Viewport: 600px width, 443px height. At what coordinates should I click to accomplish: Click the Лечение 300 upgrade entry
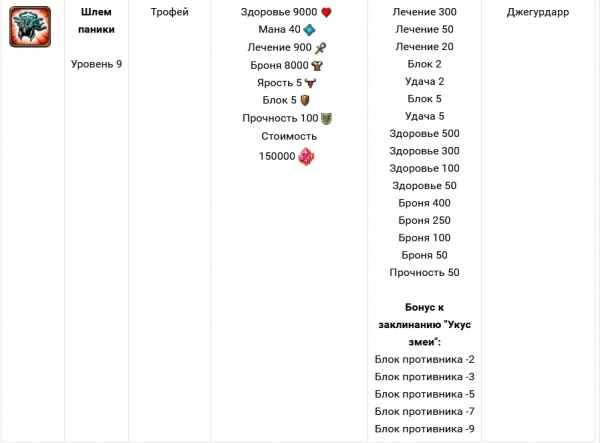[x=425, y=12]
